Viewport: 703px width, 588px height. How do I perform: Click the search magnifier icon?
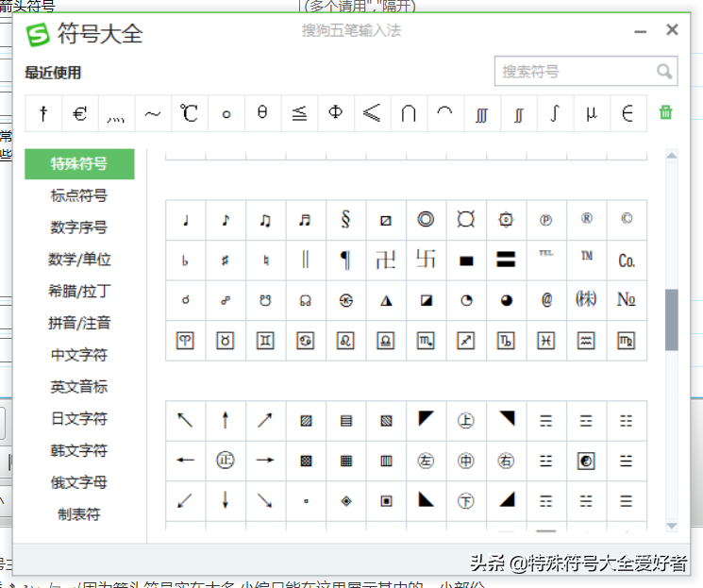[664, 71]
